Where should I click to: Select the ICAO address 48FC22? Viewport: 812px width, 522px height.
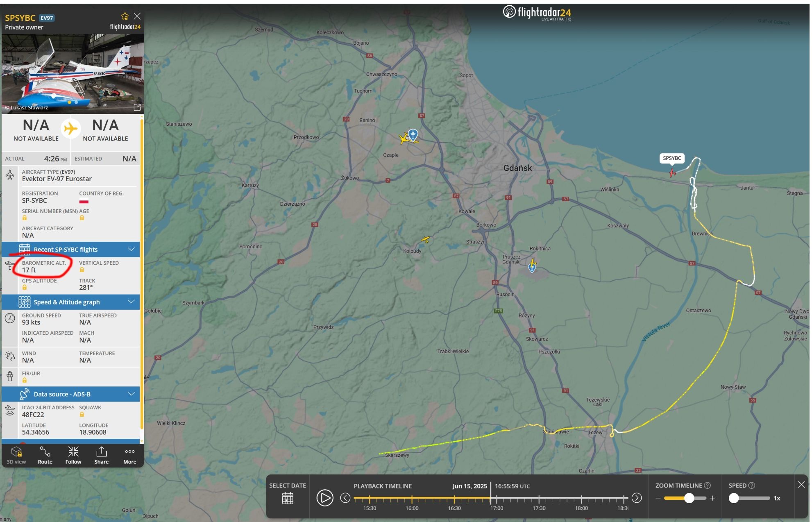coord(33,415)
